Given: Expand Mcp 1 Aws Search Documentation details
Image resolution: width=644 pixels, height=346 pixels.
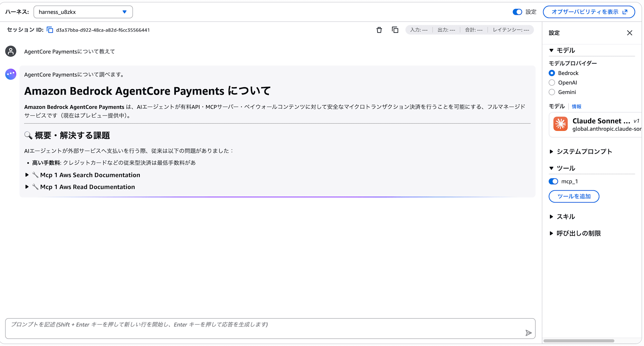Looking at the screenshot, I should (x=27, y=175).
